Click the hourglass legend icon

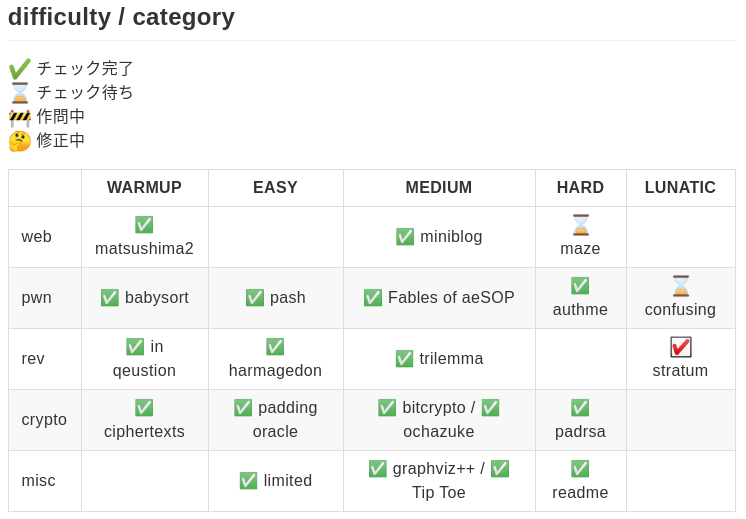(19, 93)
